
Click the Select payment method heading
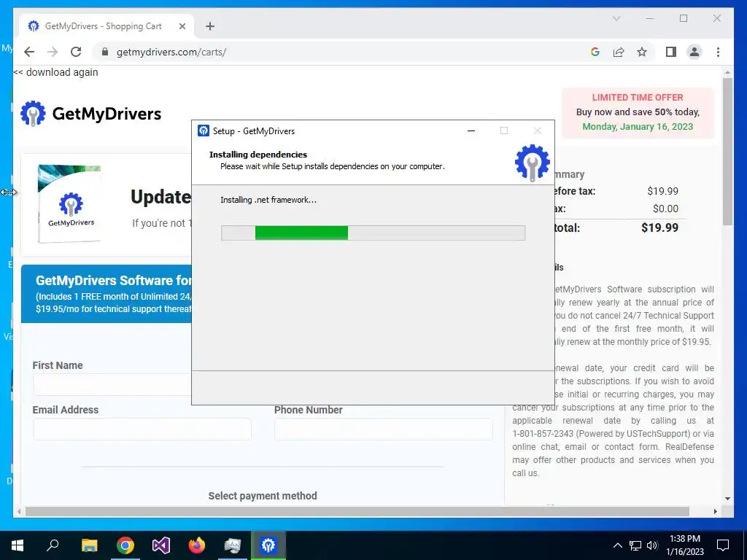(263, 496)
